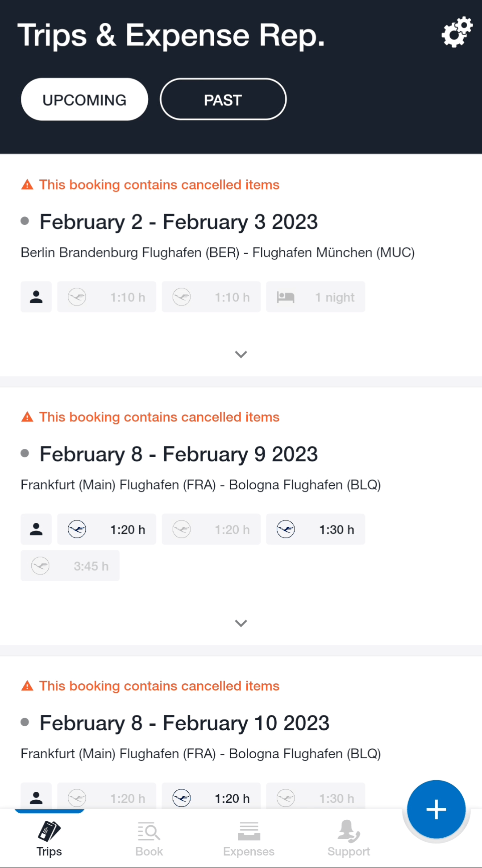Open the settings gear icon
The image size is (482, 868).
coord(457,32)
